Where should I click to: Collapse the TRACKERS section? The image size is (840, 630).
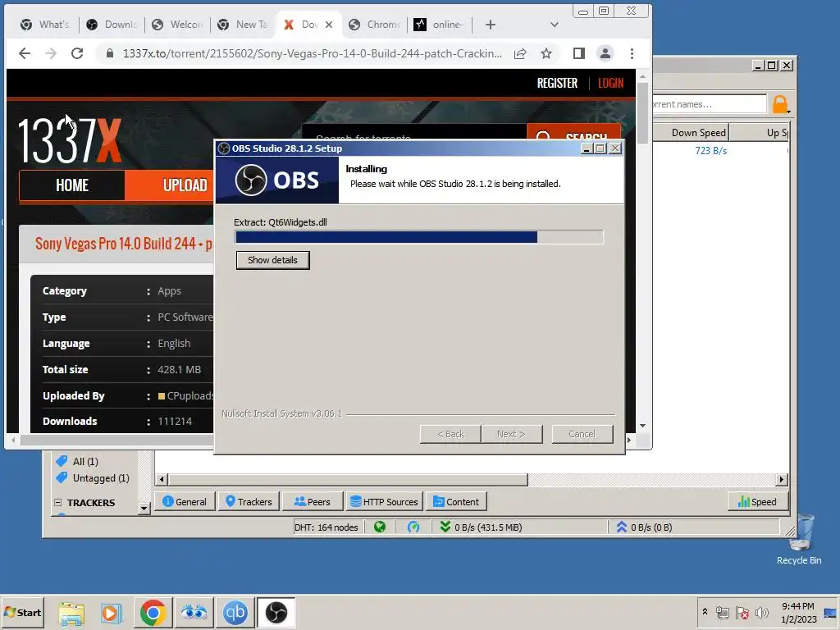click(x=58, y=503)
